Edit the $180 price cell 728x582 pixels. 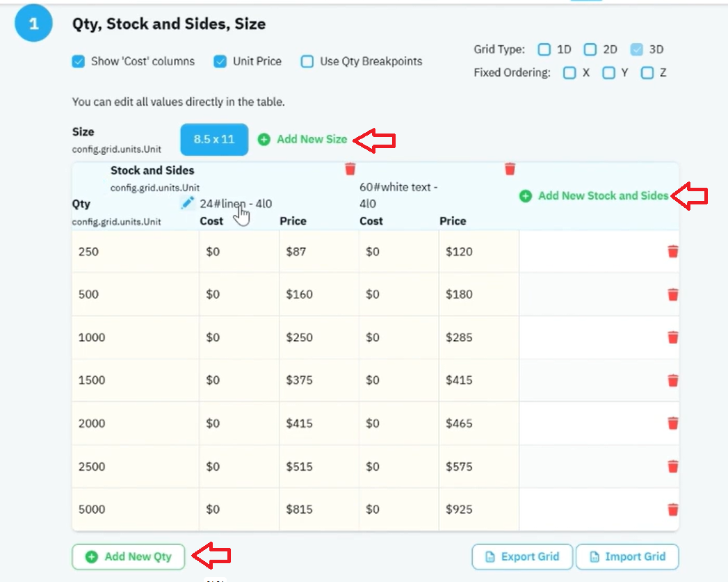coord(478,294)
